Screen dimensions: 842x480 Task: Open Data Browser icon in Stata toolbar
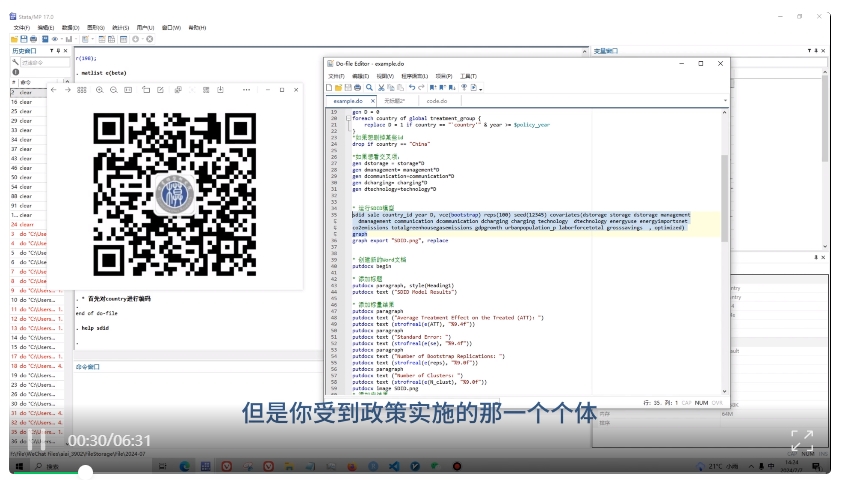point(111,39)
